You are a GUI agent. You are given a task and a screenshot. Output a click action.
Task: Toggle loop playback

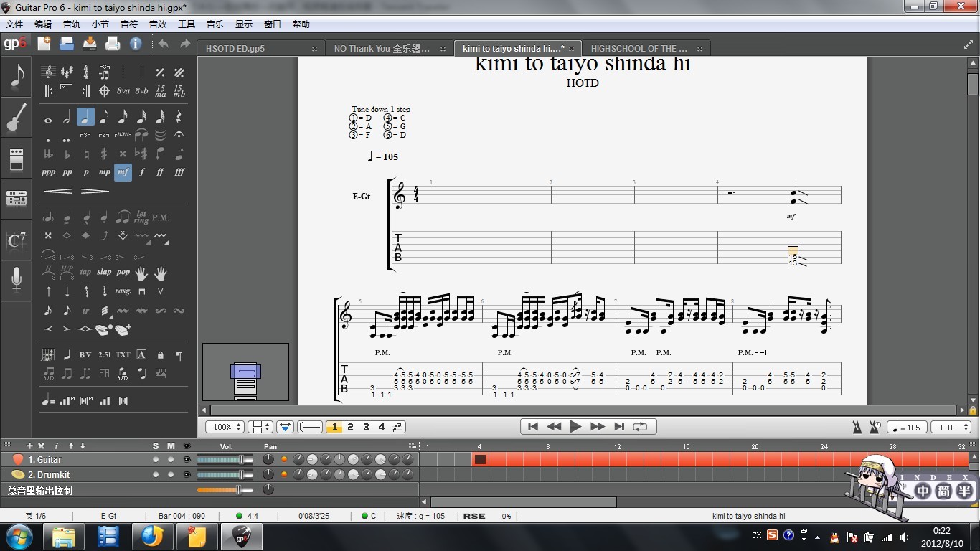[x=640, y=426]
